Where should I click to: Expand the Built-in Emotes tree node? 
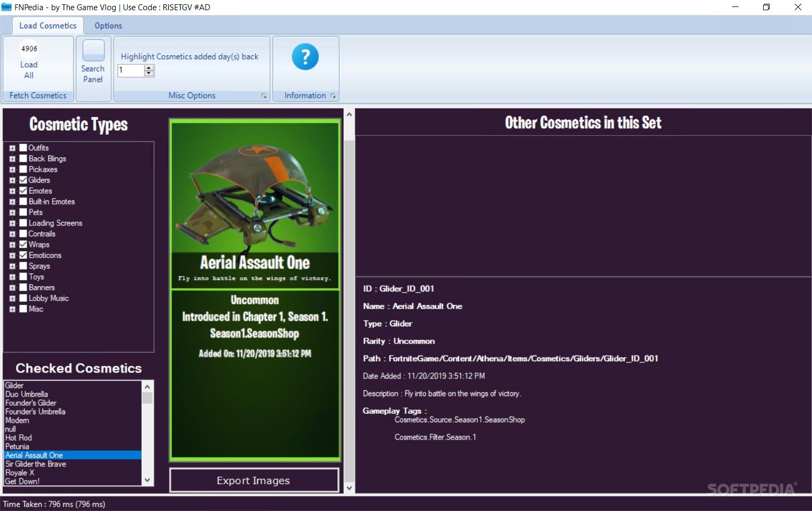tap(12, 202)
